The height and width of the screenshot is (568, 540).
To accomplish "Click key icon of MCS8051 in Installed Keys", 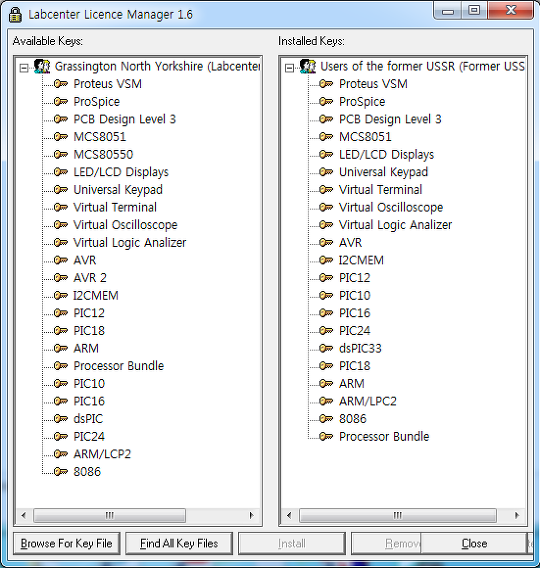I will click(x=326, y=137).
